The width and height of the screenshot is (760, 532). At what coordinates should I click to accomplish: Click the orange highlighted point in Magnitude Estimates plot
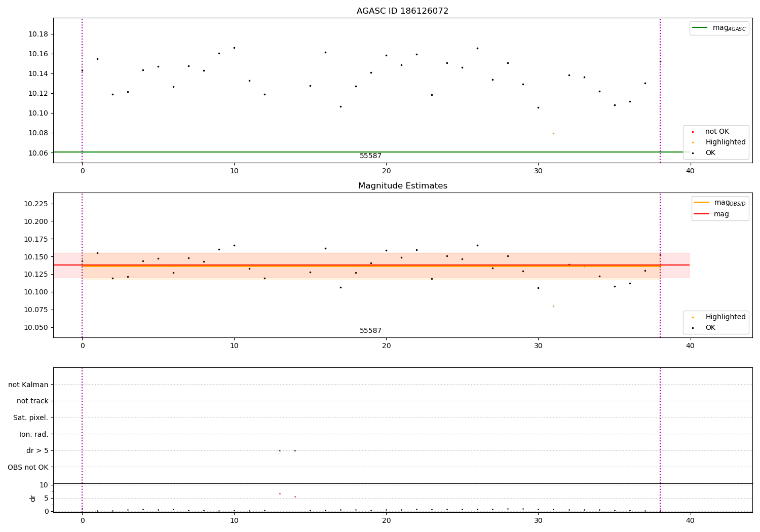[x=553, y=306]
